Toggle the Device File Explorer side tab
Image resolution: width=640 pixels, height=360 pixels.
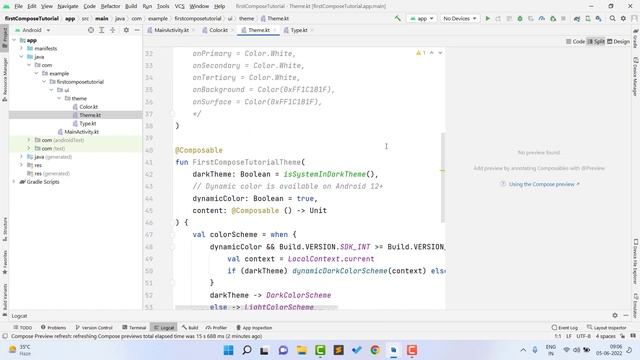(x=636, y=261)
